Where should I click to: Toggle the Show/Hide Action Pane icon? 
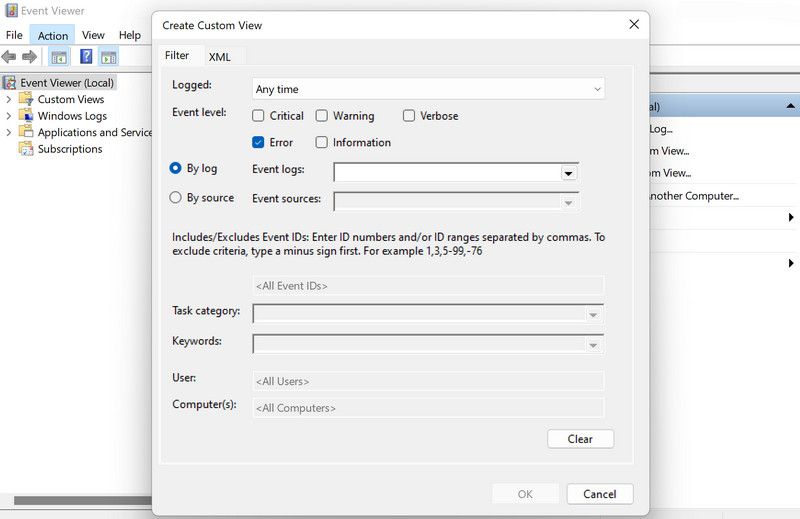pyautogui.click(x=108, y=57)
